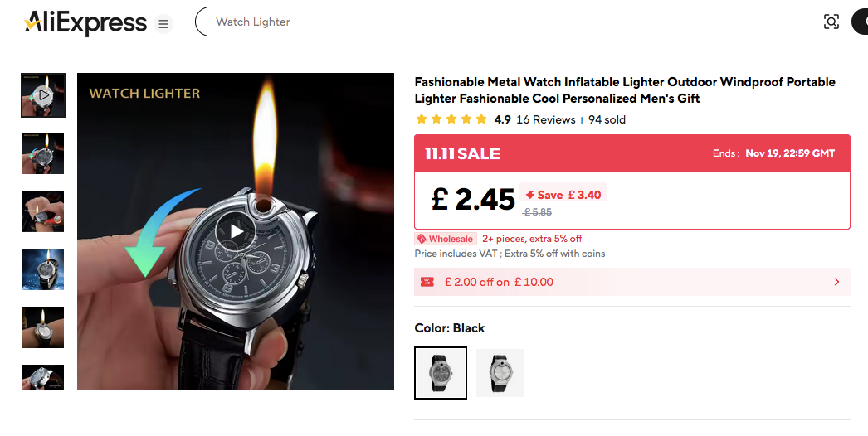Image resolution: width=868 pixels, height=436 pixels.
Task: Click the image search camera icon
Action: pos(831,22)
